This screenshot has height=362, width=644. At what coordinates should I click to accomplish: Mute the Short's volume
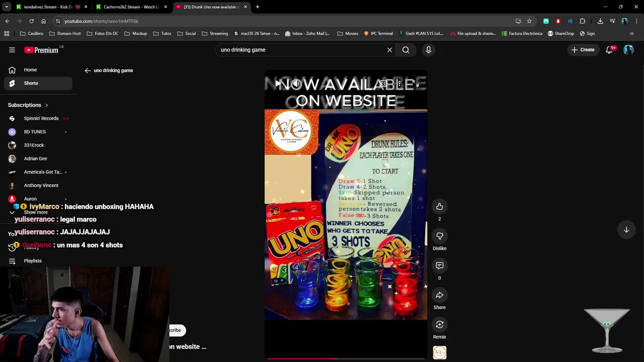tap(296, 84)
